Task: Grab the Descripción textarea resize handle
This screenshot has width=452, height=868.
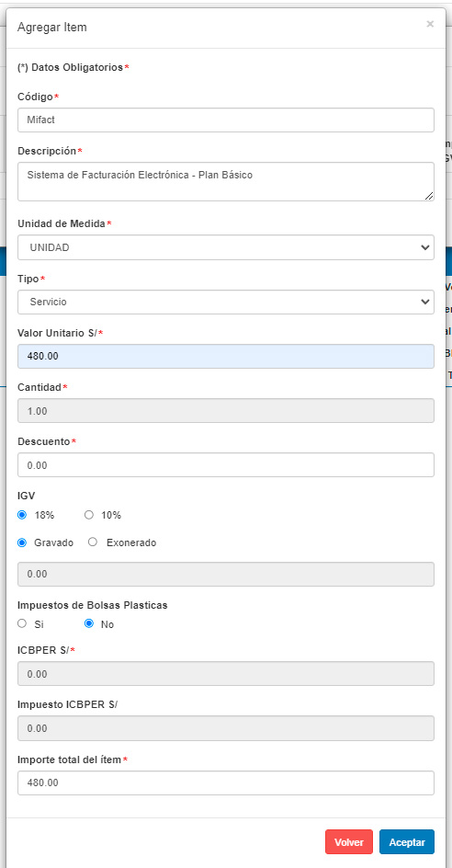Action: 429,196
